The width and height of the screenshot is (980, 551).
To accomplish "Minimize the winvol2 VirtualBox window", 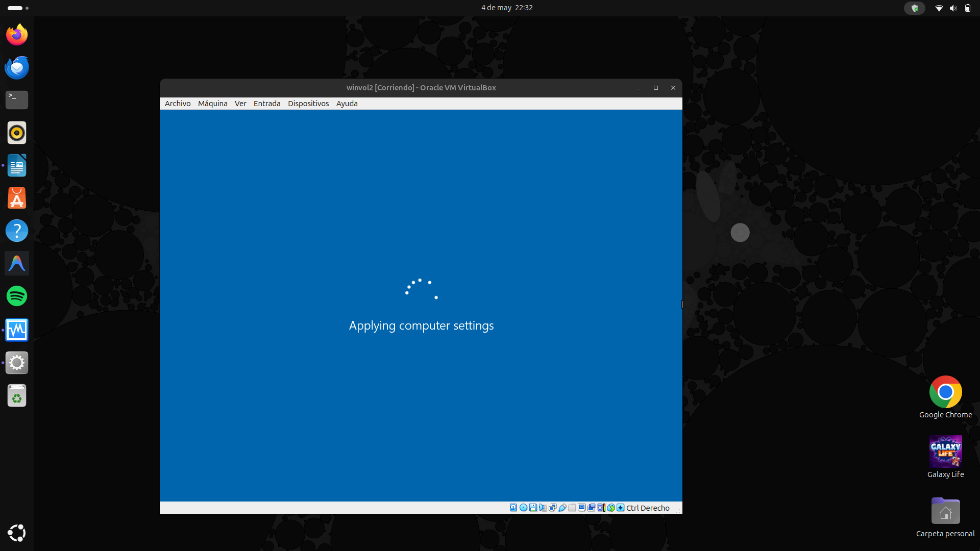I will coord(639,88).
